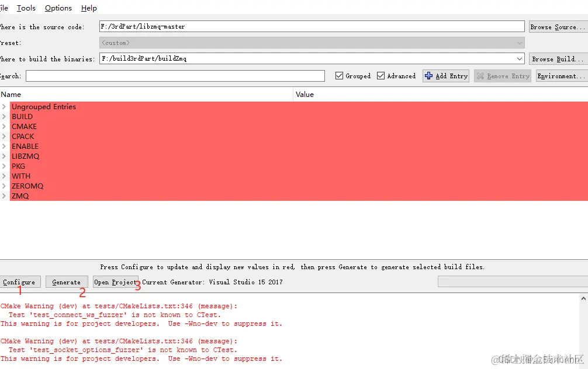
Task: Select the ZEROMQ row label
Action: coord(27,186)
